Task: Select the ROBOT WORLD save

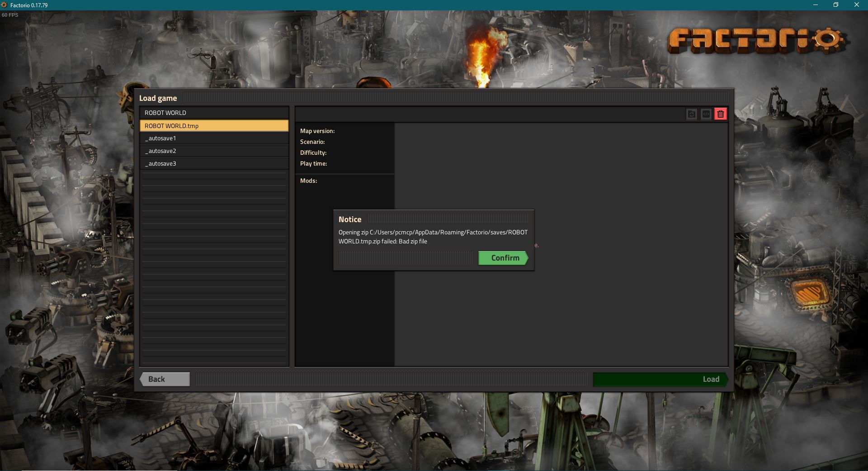Action: [214, 113]
